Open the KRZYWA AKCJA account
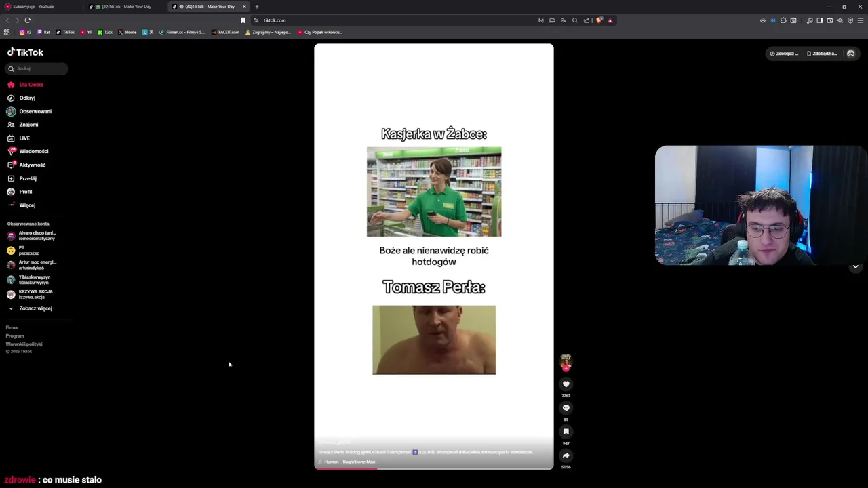Screen dimensions: 868x488 (30, 294)
